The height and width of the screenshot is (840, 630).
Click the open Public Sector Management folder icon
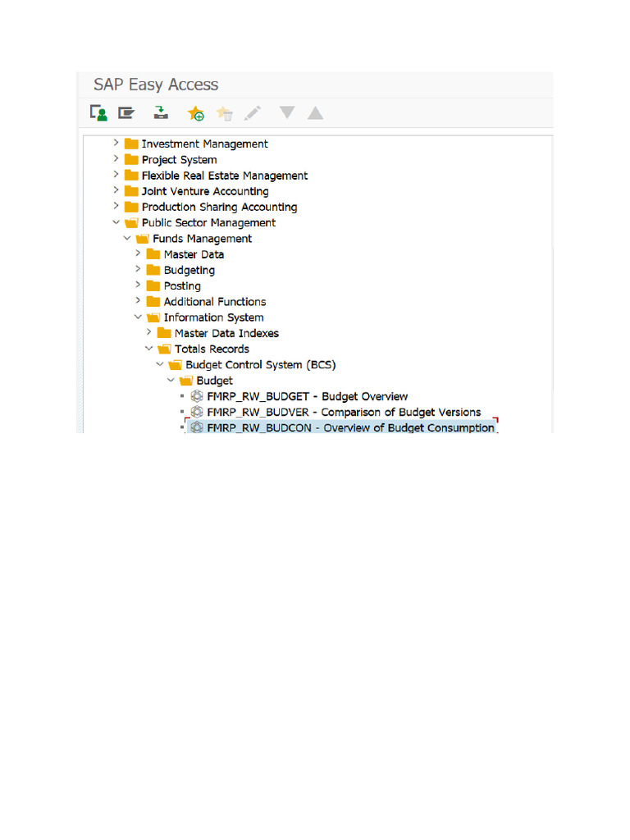point(131,223)
